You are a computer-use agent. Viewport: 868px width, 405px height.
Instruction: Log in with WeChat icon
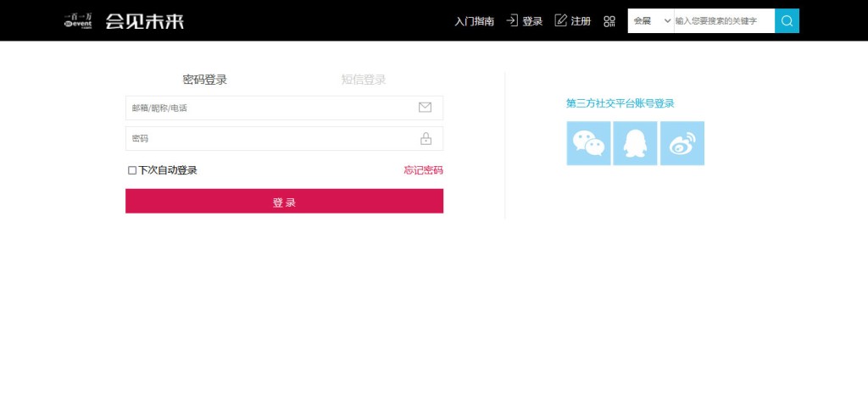click(588, 143)
